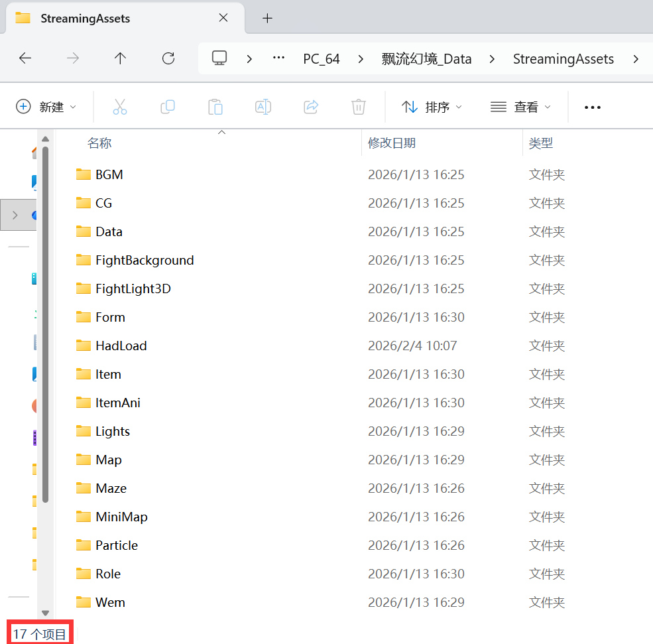Click PC_64 in the address breadcrumb
The height and width of the screenshot is (644, 653).
click(x=322, y=59)
